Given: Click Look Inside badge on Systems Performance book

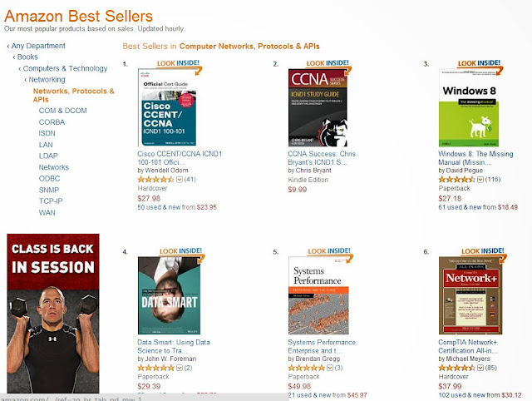Looking at the screenshot, I should (330, 252).
